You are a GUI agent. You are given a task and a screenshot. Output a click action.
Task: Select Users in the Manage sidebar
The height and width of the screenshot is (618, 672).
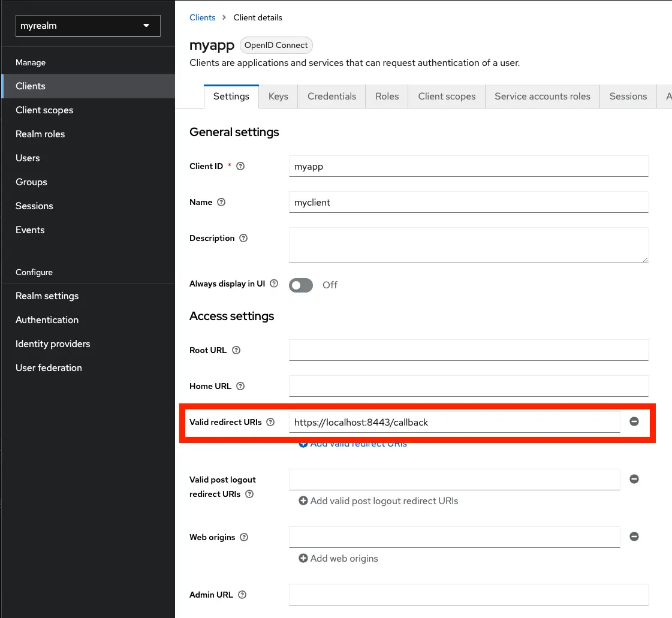28,158
